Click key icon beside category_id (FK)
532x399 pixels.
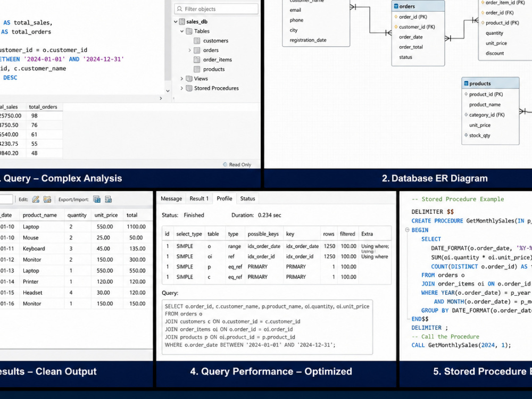tap(466, 115)
